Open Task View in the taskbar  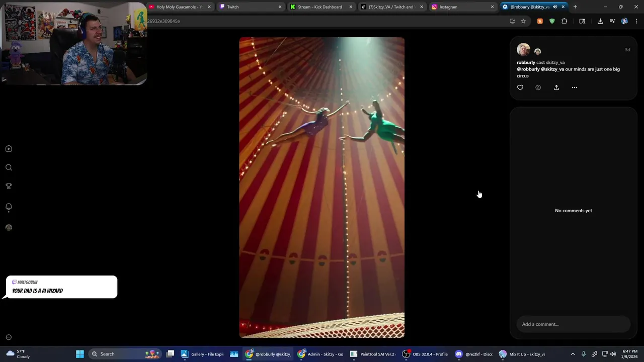click(171, 354)
